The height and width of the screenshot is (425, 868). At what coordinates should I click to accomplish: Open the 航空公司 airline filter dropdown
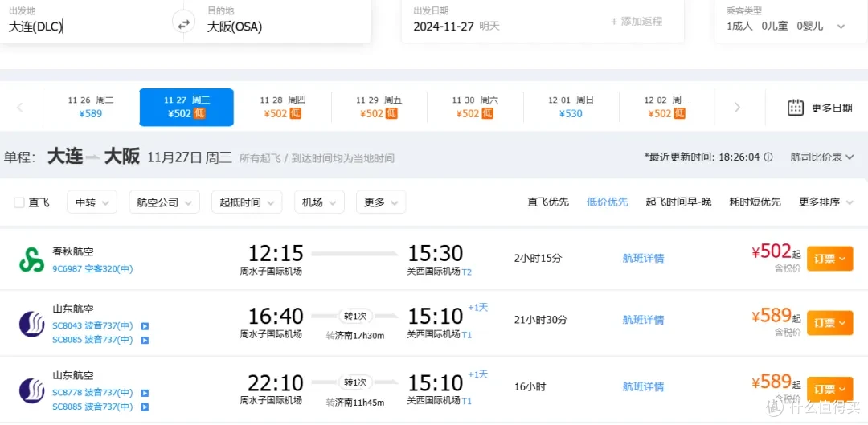[x=165, y=202]
